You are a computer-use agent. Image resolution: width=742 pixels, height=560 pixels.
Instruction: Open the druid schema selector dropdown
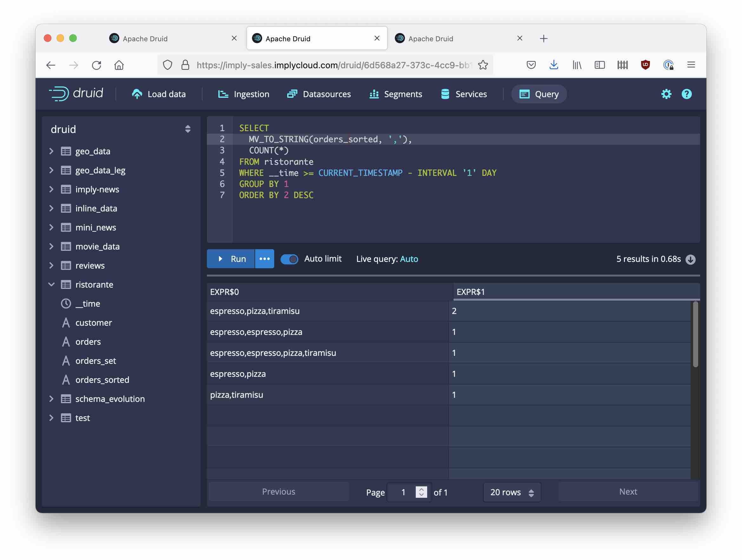pos(188,129)
